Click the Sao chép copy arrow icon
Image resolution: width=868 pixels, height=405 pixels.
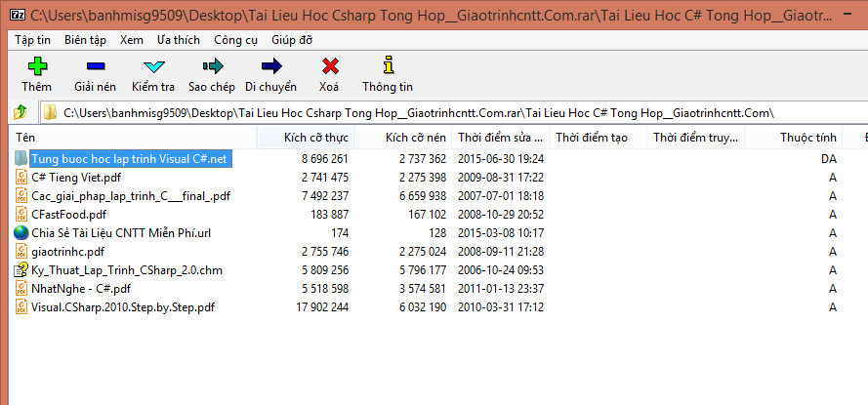coord(213,66)
